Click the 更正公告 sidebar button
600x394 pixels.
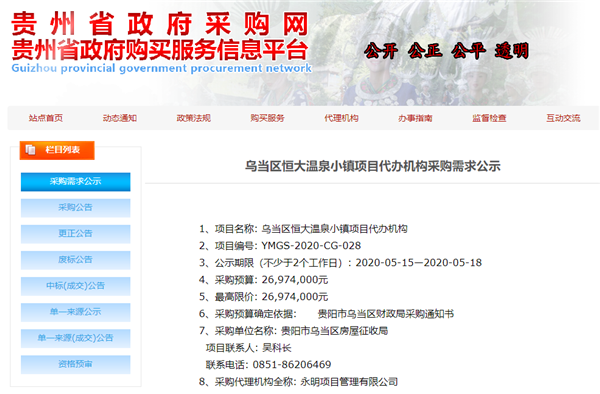pyautogui.click(x=75, y=234)
